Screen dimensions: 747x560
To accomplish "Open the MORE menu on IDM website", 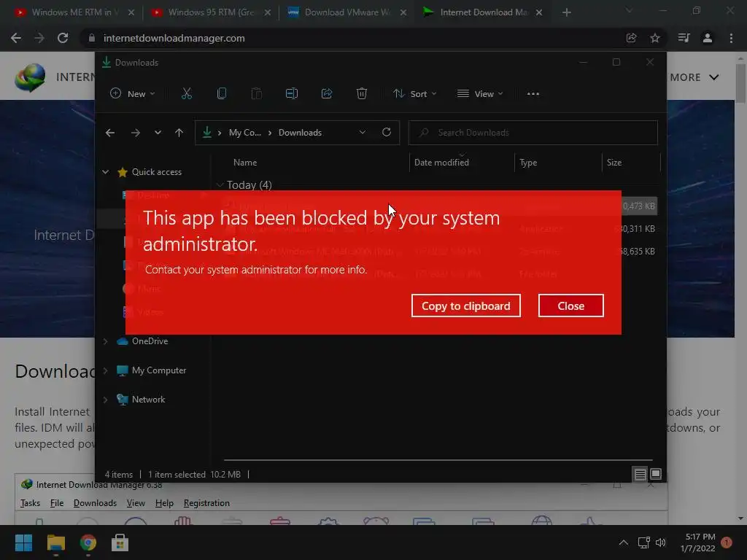I will pos(694,77).
